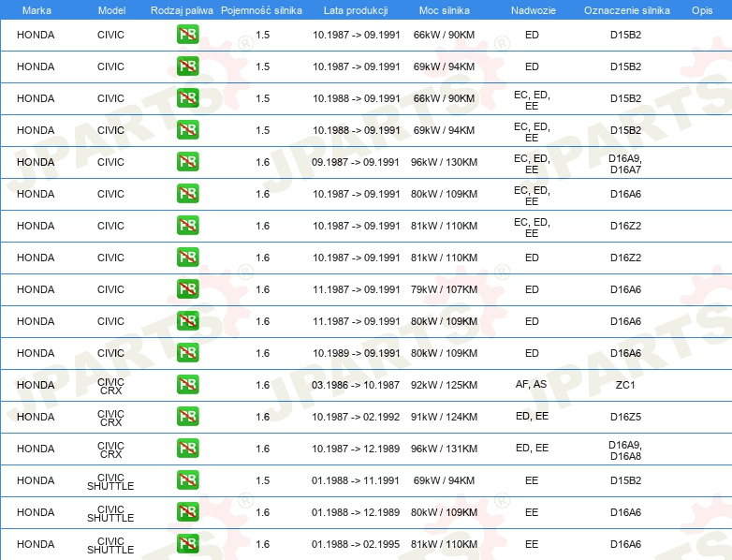Select the 03.1986 -> 10.1987 production years cell
Viewport: 732px width, 560px height.
356,385
